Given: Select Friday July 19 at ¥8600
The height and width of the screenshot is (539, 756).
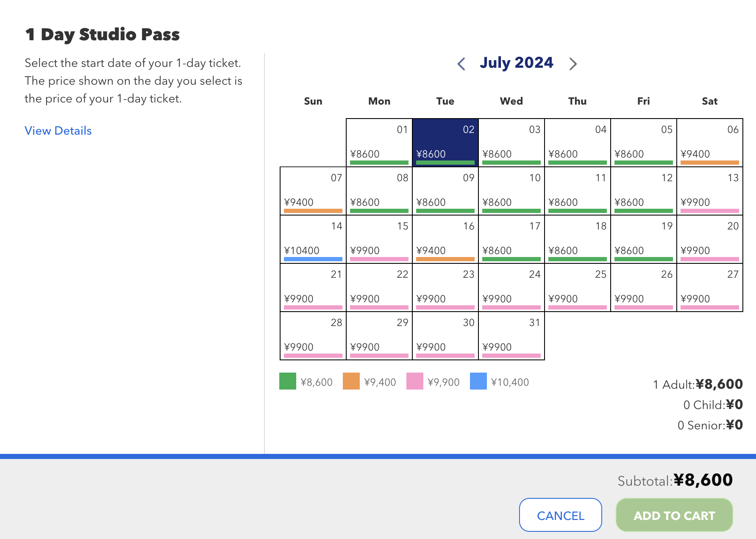Looking at the screenshot, I should [x=644, y=239].
